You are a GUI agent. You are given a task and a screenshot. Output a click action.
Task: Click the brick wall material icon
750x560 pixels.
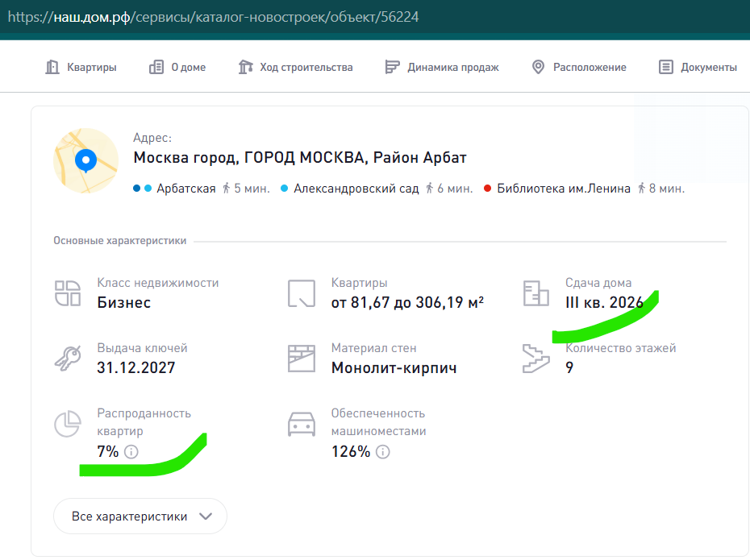pyautogui.click(x=302, y=359)
